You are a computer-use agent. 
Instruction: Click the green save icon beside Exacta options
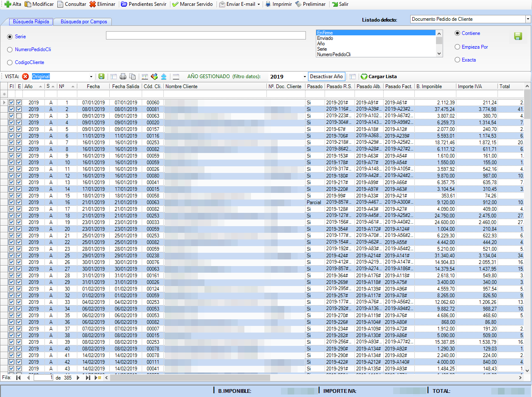point(518,36)
